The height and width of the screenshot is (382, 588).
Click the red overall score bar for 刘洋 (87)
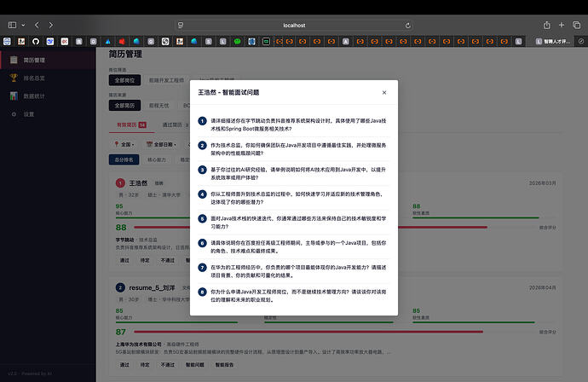308,332
